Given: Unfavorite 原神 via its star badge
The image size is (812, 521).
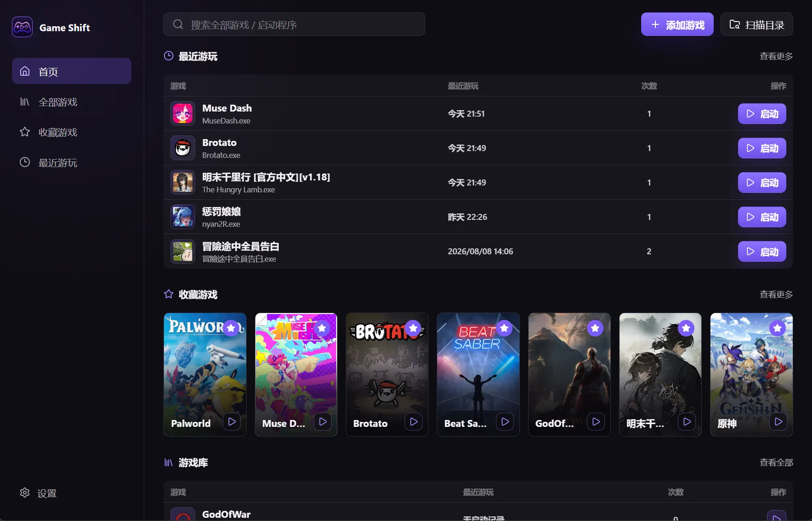Looking at the screenshot, I should [778, 328].
